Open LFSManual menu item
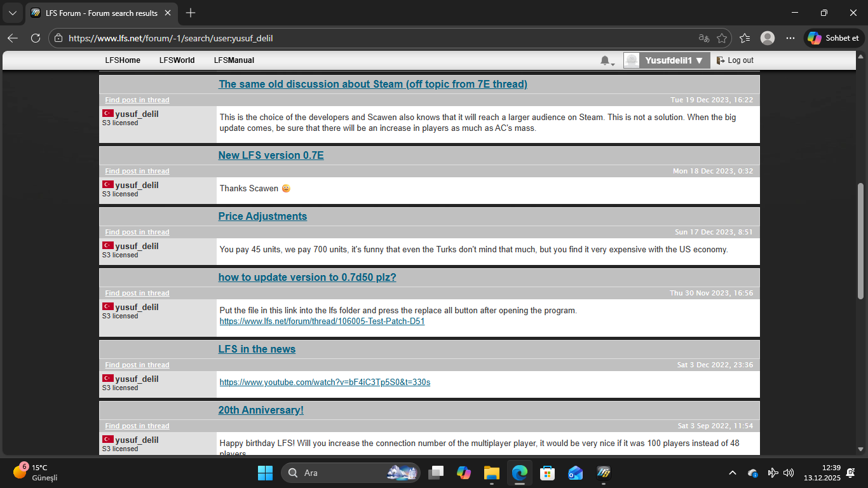The height and width of the screenshot is (488, 868). [x=234, y=60]
